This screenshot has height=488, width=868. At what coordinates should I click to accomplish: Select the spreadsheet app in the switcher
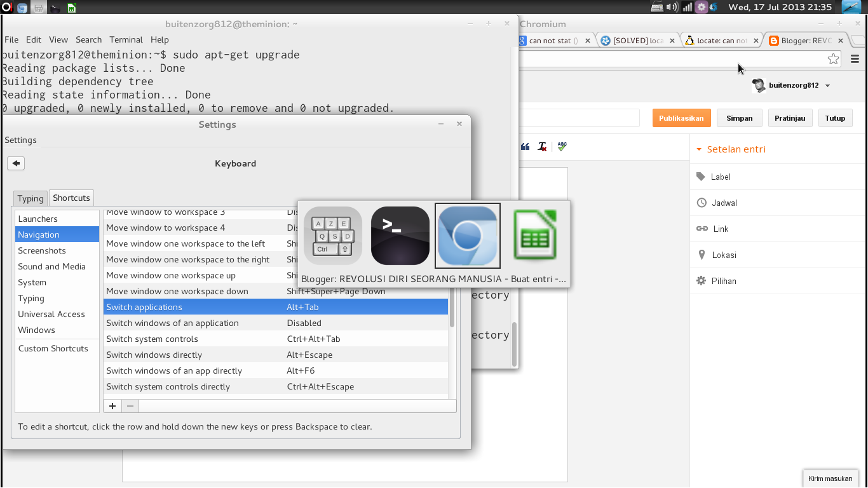click(x=535, y=236)
